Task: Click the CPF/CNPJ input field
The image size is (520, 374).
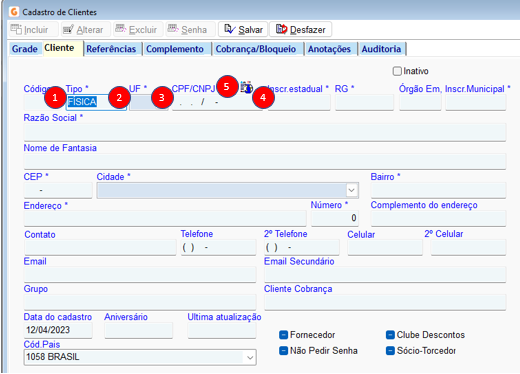Action: [217, 102]
